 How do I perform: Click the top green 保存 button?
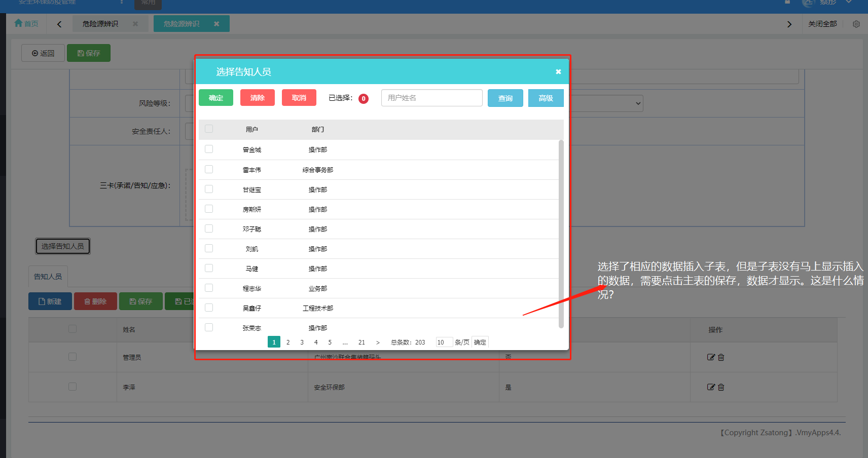coord(89,53)
